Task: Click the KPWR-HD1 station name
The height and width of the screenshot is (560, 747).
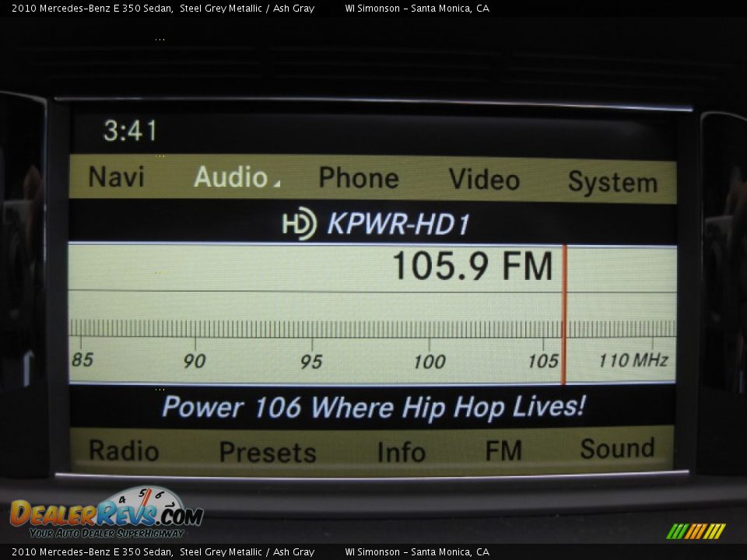Action: point(398,224)
